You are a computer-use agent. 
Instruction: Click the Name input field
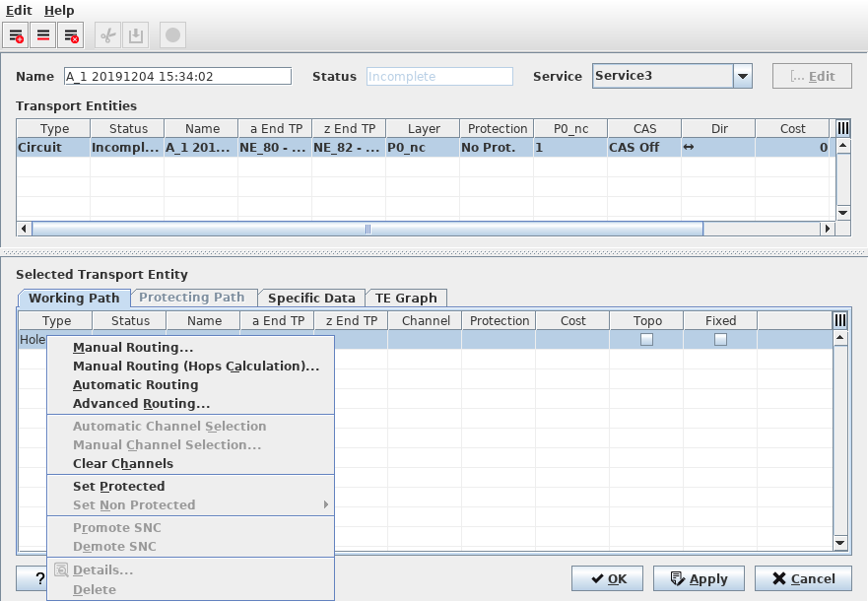coord(177,77)
